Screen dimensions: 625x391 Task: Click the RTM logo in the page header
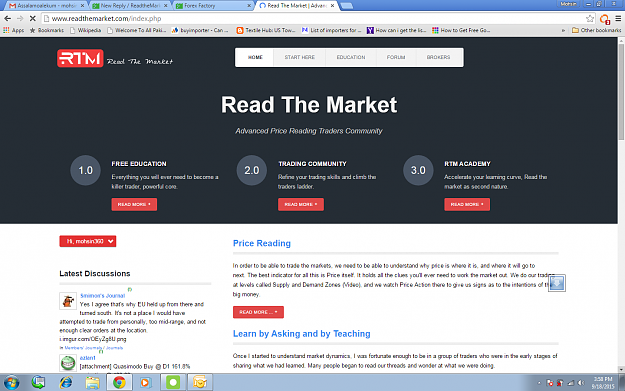click(80, 59)
